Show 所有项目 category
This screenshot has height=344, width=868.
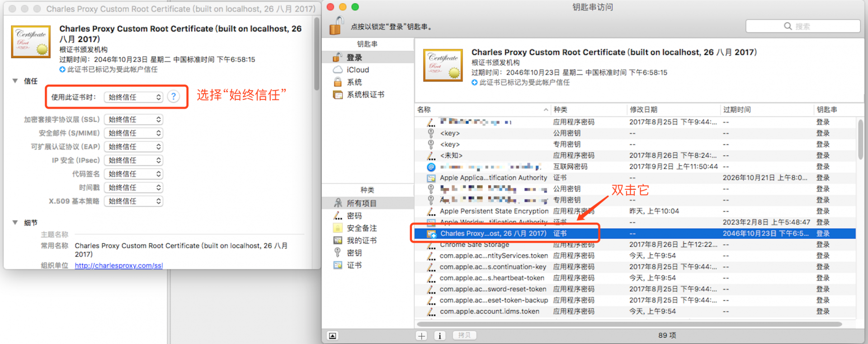pyautogui.click(x=368, y=203)
